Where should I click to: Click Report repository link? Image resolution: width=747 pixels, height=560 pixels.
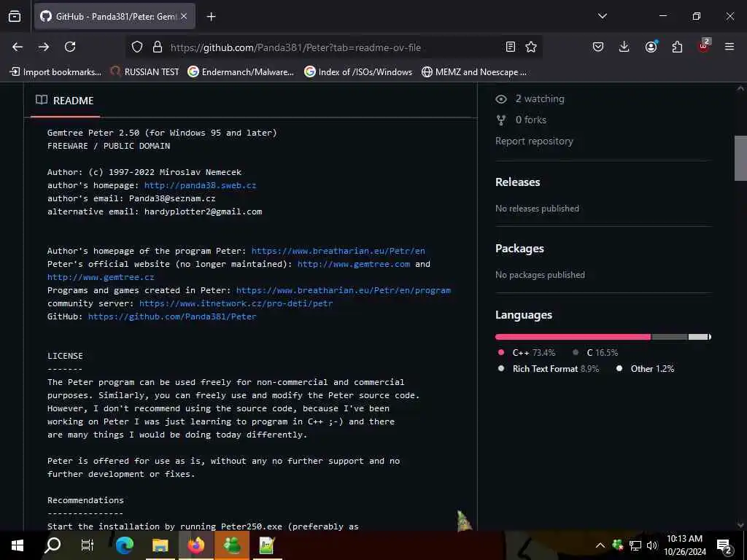pos(534,141)
